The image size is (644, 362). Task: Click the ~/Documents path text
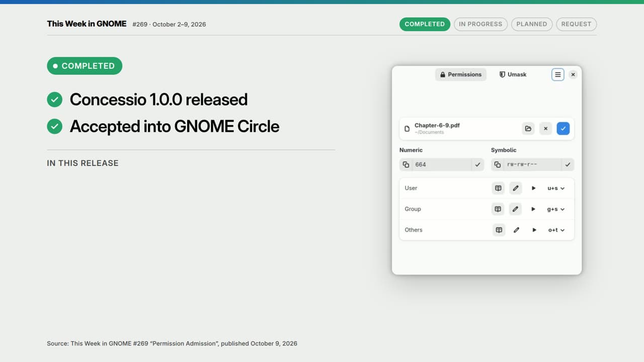coord(429,132)
